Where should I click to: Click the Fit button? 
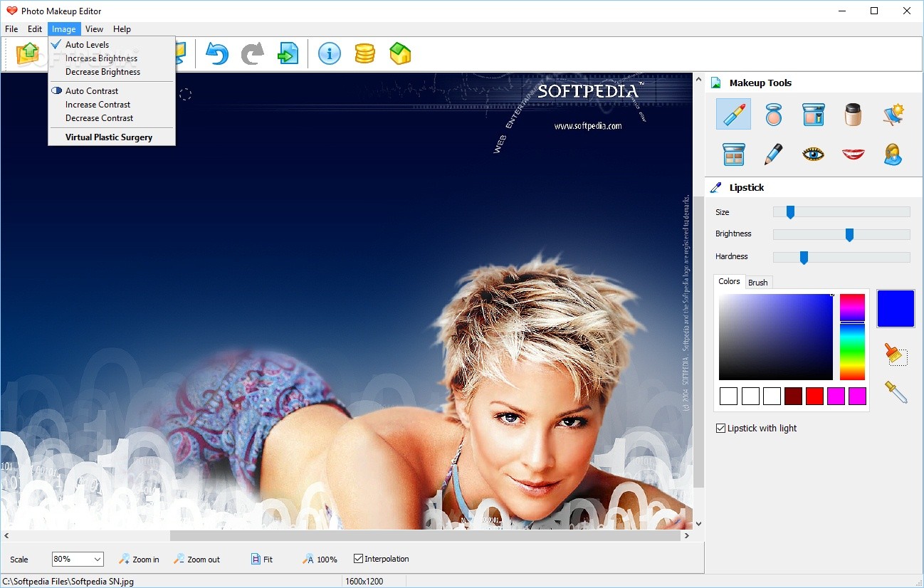pyautogui.click(x=262, y=560)
